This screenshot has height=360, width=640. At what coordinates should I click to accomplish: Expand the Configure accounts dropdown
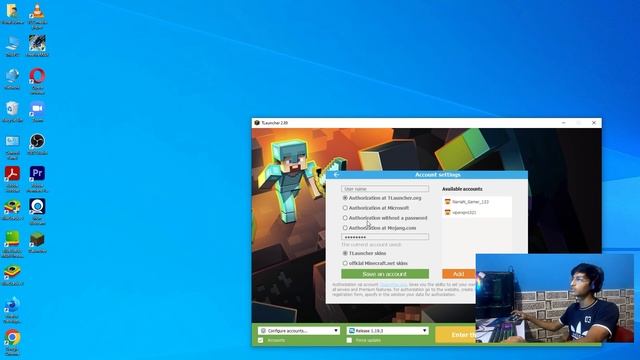[x=299, y=331]
